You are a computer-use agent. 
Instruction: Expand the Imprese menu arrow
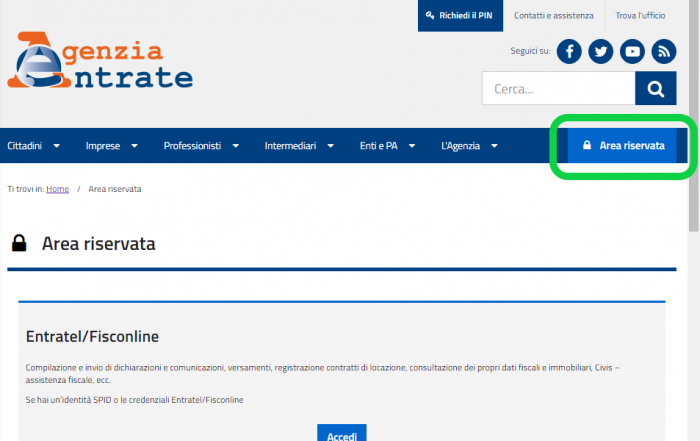coord(134,146)
